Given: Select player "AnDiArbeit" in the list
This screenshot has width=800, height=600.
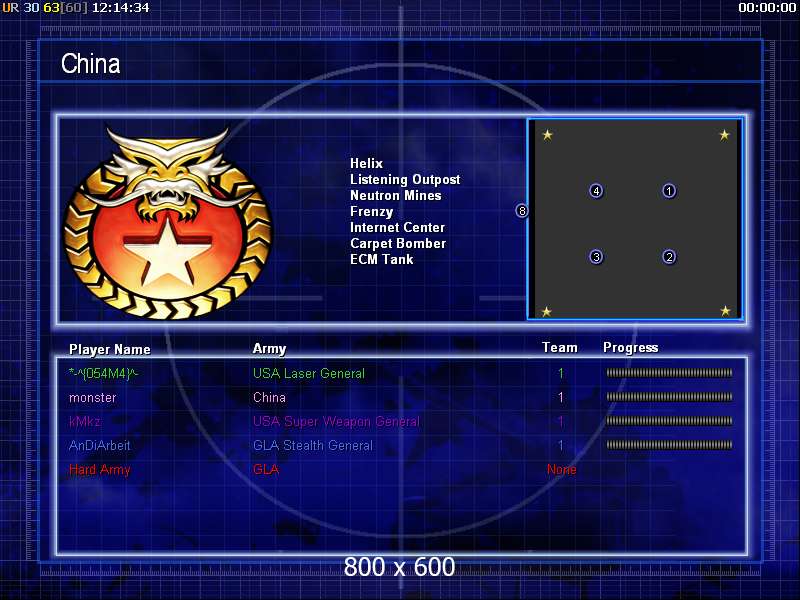Looking at the screenshot, I should tap(99, 445).
